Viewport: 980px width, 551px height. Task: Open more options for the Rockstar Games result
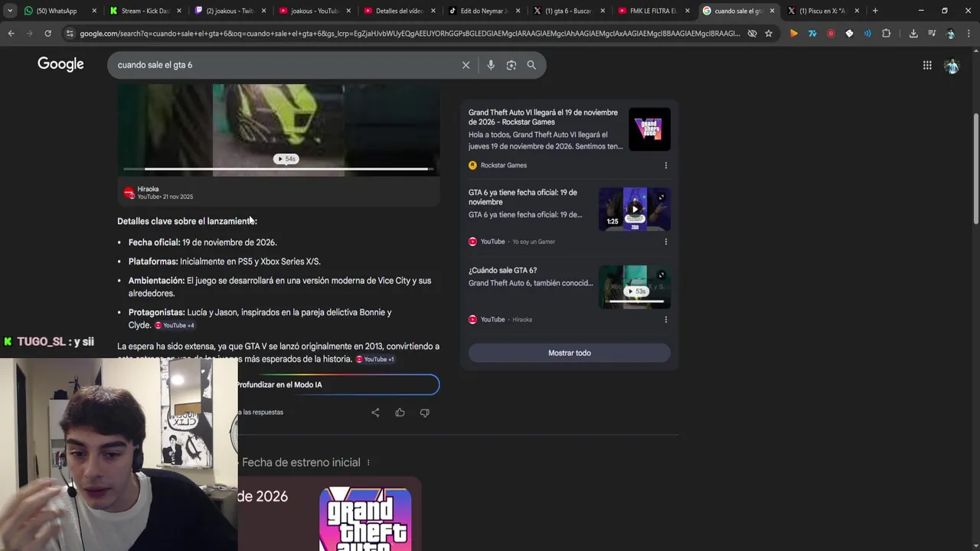pos(665,165)
